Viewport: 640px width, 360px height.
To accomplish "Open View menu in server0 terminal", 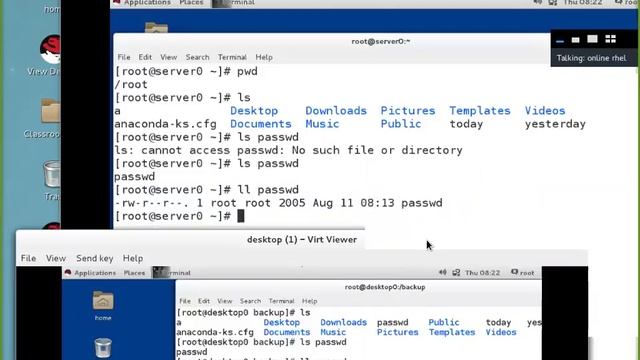I will (x=169, y=57).
